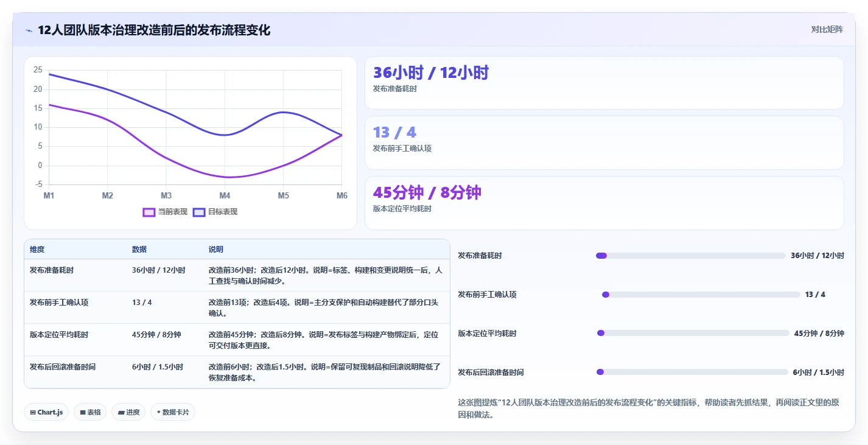This screenshot has width=868, height=445.
Task: Click the 数据卡片 chip
Action: 173,412
